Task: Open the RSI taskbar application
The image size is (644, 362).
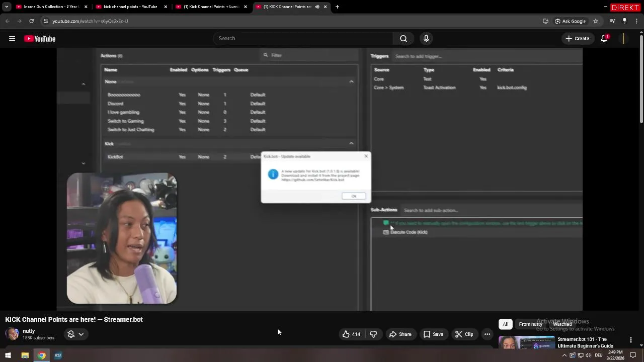Action: click(x=58, y=355)
